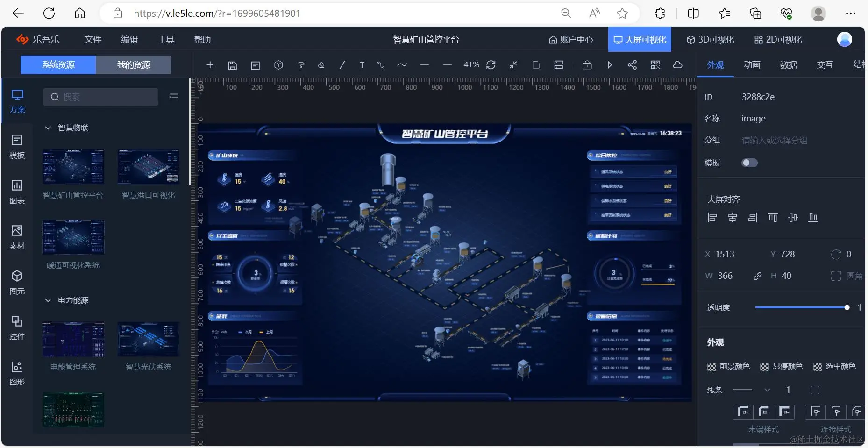Select the eraser tool icon
The image size is (868, 448).
point(321,65)
